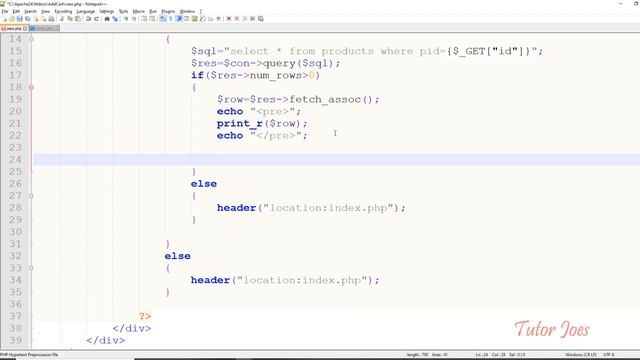Viewport: 640px width, 360px height.
Task: Click the length and lines status entry
Action: (427, 355)
